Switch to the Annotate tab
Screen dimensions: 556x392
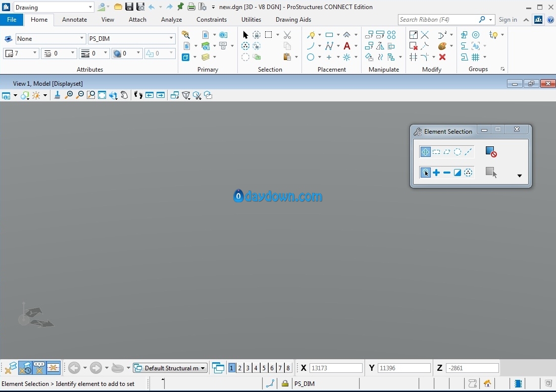[74, 20]
